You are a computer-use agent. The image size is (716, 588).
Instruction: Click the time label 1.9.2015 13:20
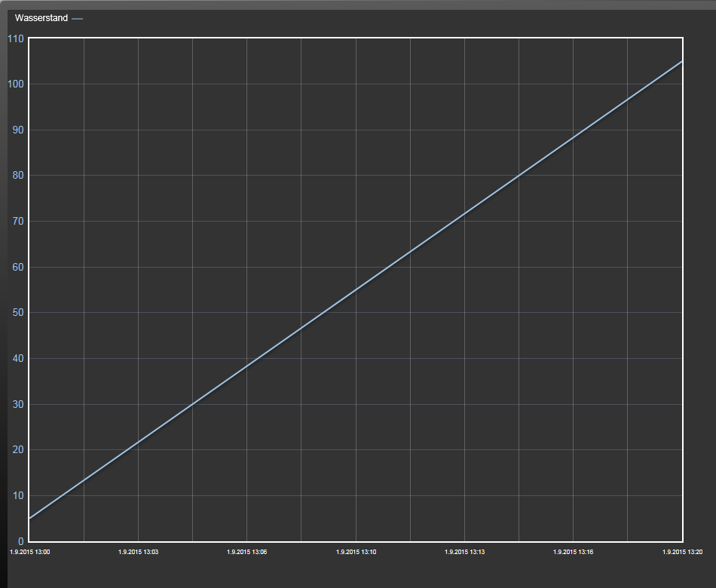[x=683, y=552]
